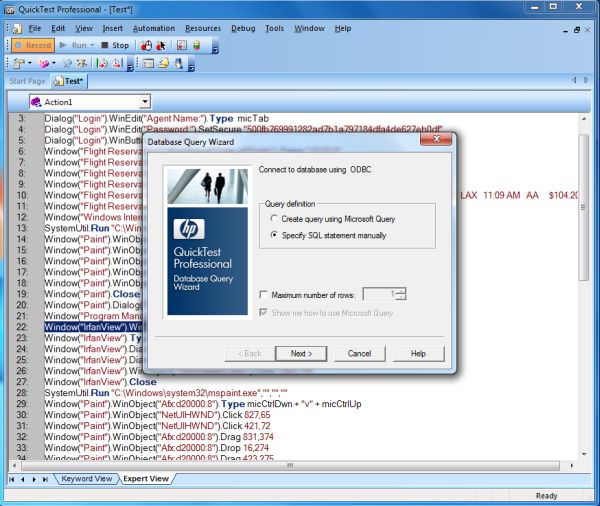
Task: Expand the tools toolbar overflow options
Action: click(x=191, y=66)
